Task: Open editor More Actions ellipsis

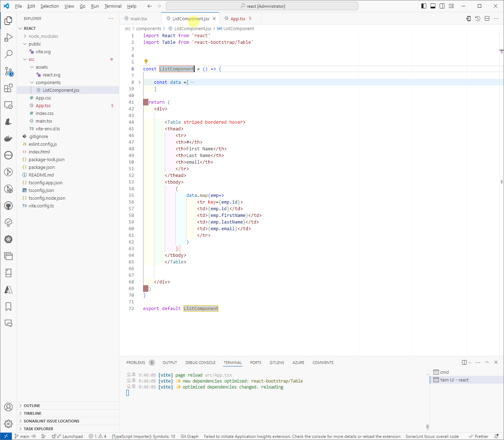Action: point(496,19)
